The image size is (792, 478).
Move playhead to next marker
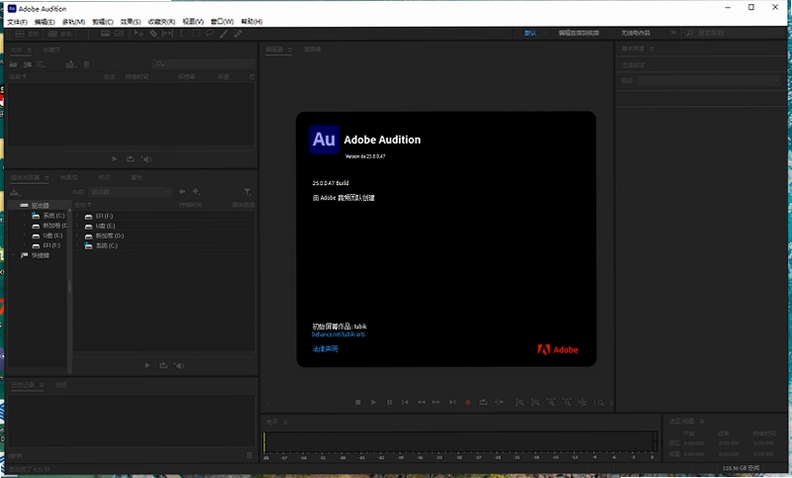pos(452,402)
